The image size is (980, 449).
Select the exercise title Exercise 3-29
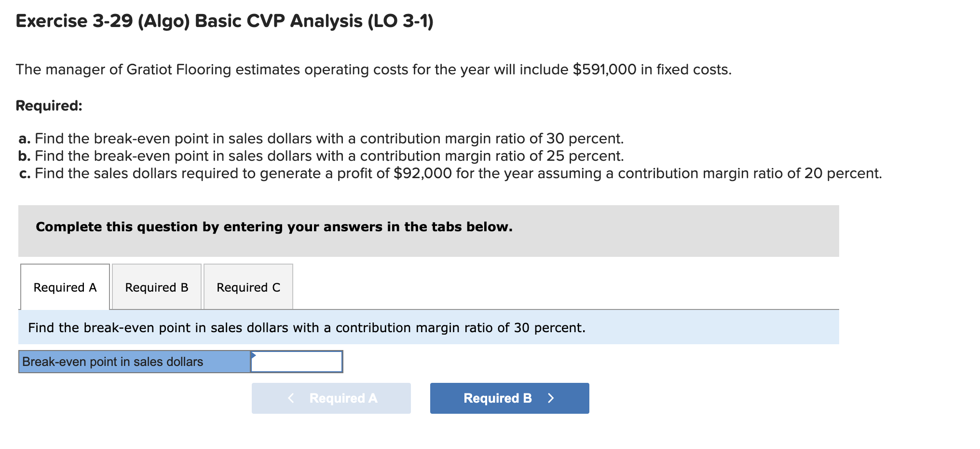[225, 20]
